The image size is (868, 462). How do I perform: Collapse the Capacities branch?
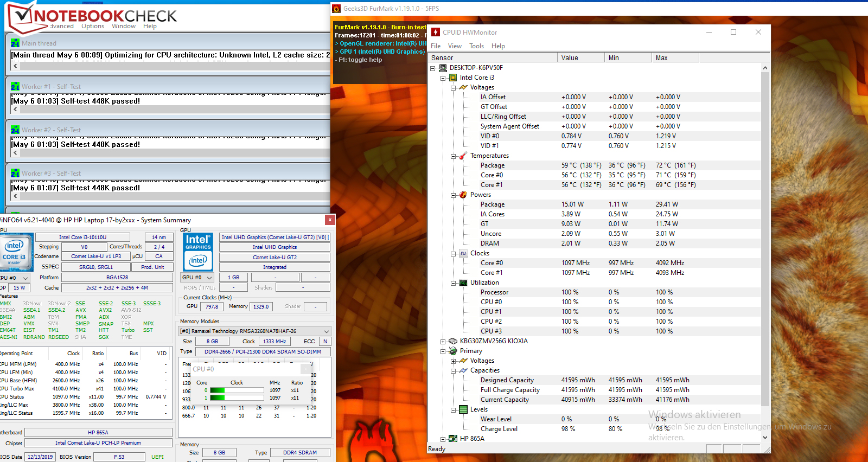click(x=454, y=371)
